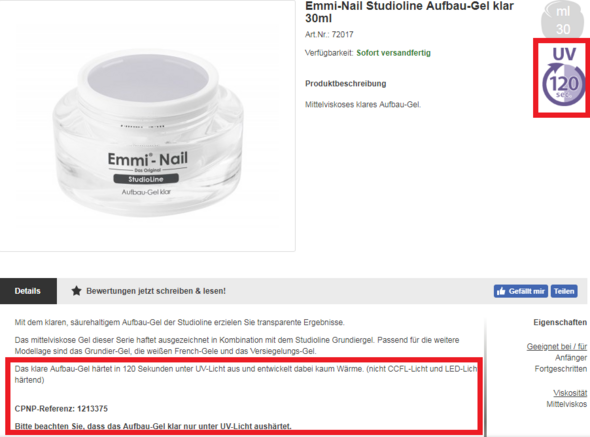Follow the Viskosität property link
The width and height of the screenshot is (590, 437).
coord(570,393)
